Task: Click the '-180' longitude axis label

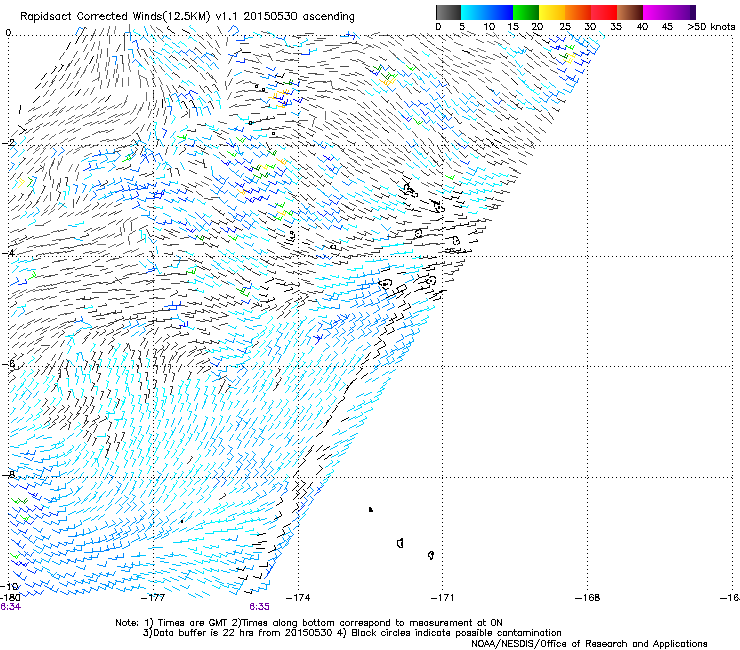Action: 10,598
